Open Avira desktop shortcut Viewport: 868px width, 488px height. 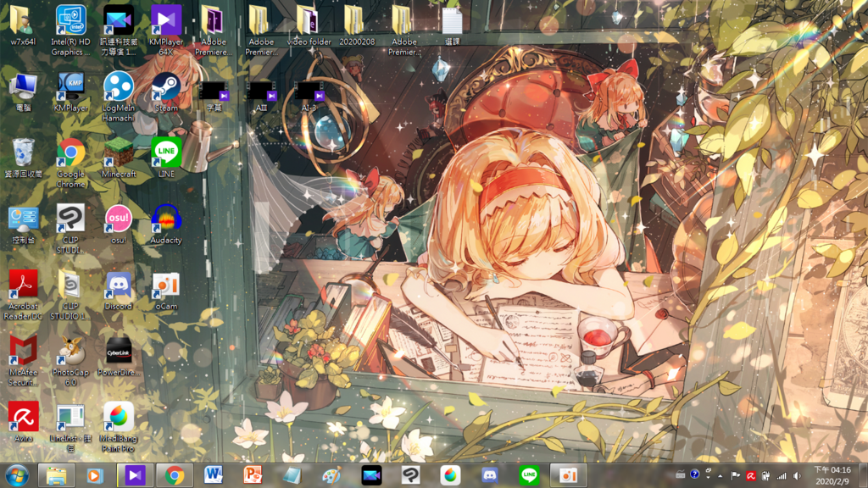[23, 423]
